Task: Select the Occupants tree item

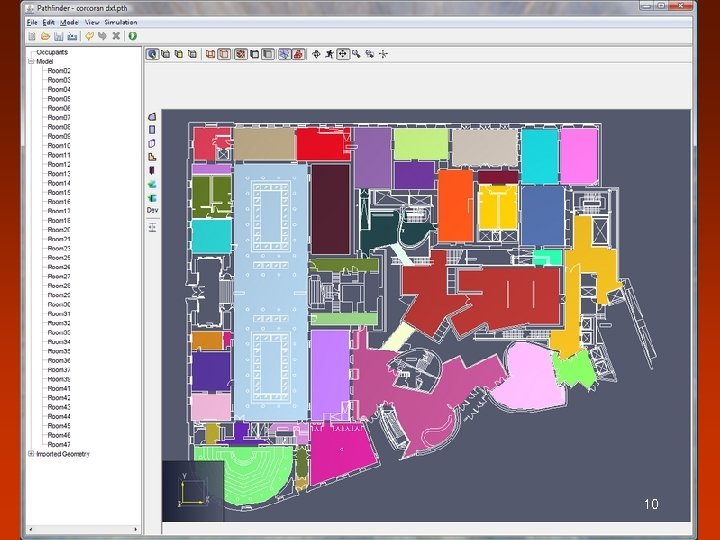Action: click(52, 52)
